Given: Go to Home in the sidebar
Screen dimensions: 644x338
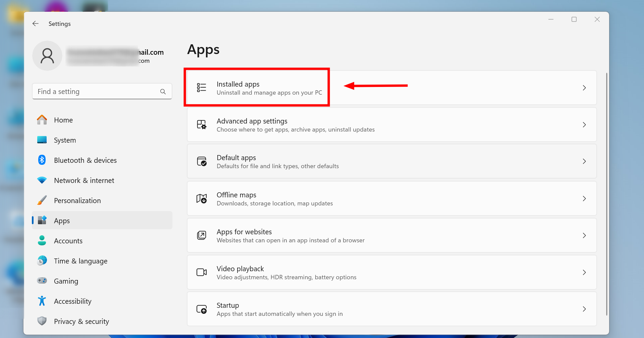Looking at the screenshot, I should pos(63,120).
